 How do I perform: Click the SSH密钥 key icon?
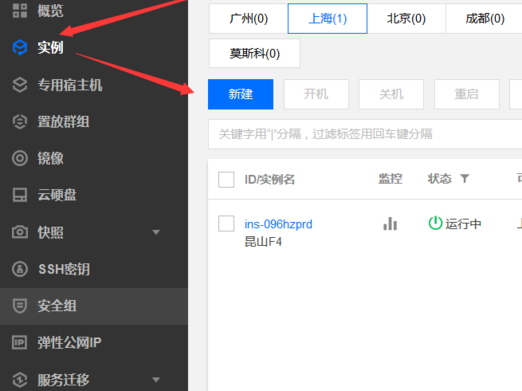[x=20, y=269]
